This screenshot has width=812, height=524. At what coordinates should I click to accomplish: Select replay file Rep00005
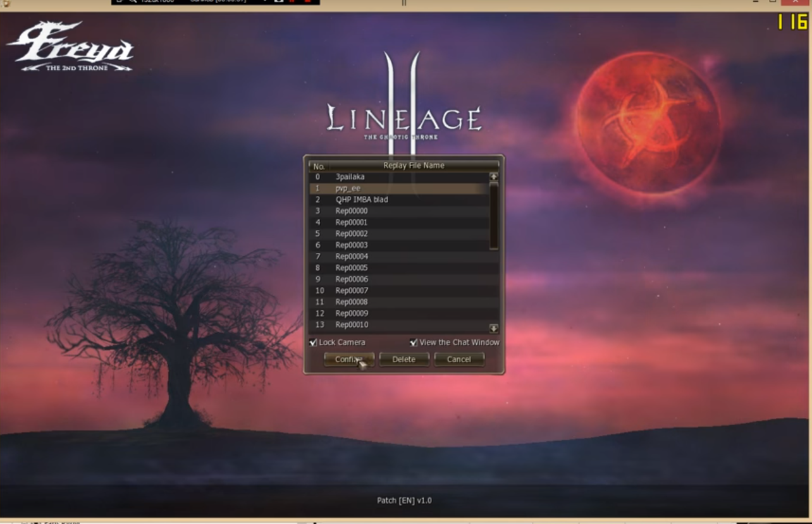(399, 268)
